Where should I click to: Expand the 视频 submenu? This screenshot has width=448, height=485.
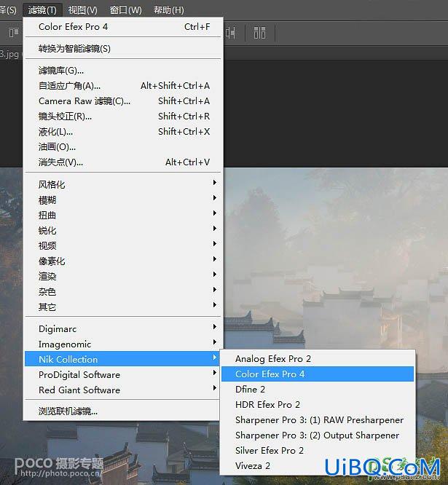point(123,245)
